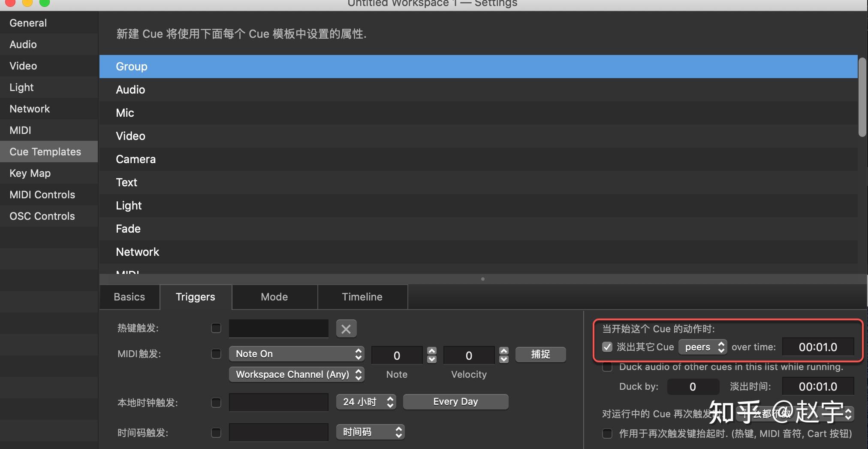Open the Cue Templates settings section
Screen dimensions: 868x449
[45, 152]
